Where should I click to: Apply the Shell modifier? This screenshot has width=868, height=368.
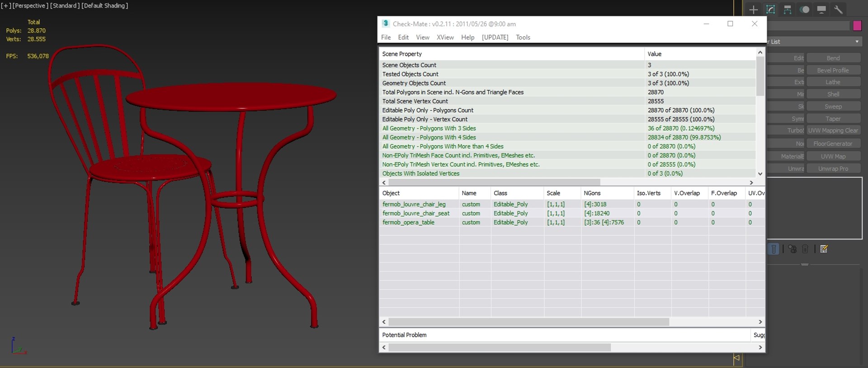coord(833,94)
